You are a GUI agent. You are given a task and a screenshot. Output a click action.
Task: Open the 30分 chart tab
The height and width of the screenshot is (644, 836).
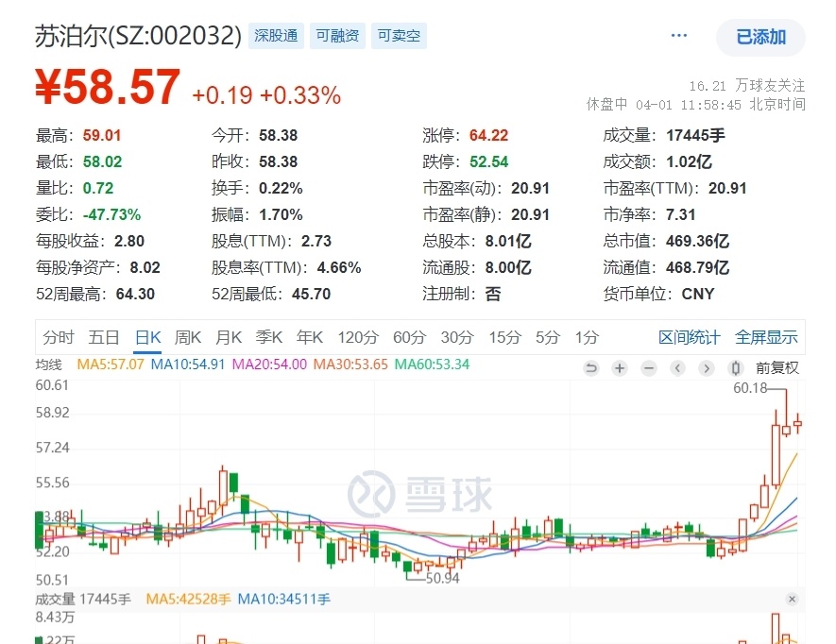point(457,337)
